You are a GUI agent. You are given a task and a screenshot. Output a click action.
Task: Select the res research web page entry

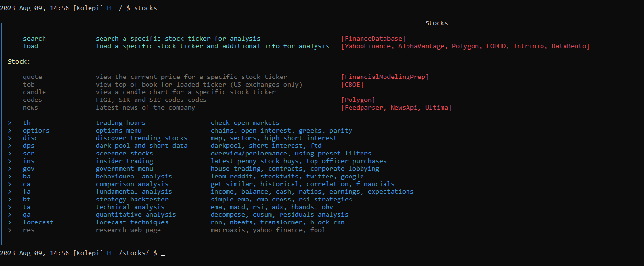click(x=29, y=230)
